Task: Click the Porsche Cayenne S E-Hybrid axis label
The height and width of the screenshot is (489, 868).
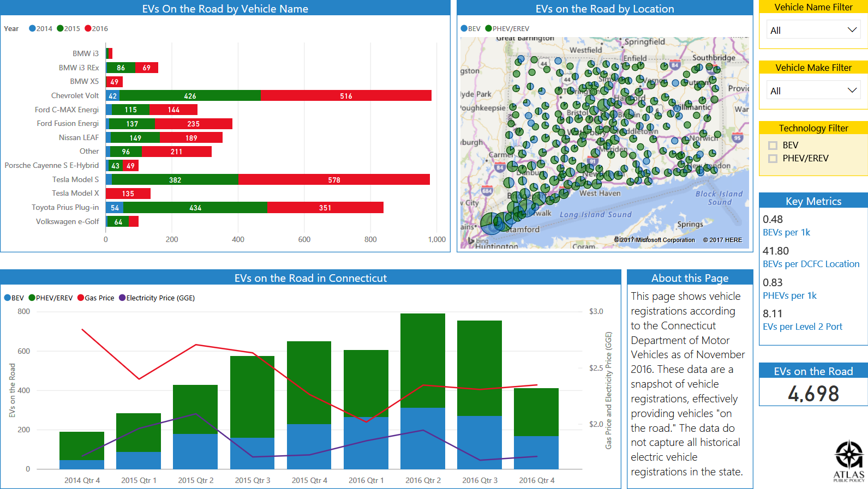Action: [52, 165]
